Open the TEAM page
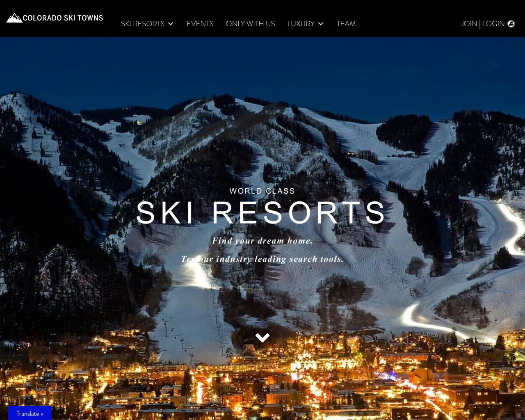Screen dimensions: 525x420 [346, 24]
